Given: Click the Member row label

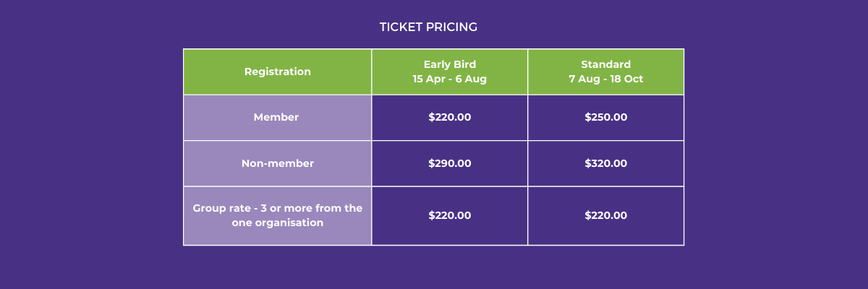Looking at the screenshot, I should [x=276, y=117].
